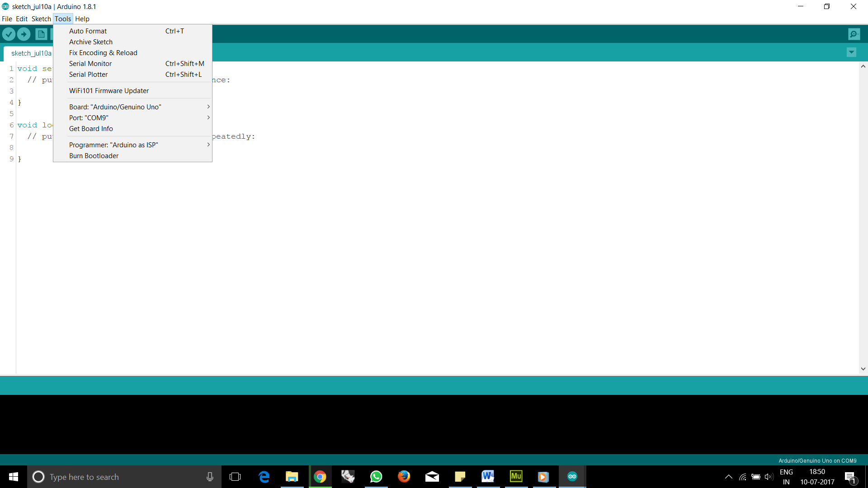Close the open Tools menu from menu bar
Screen dimensions: 868x488
point(63,19)
